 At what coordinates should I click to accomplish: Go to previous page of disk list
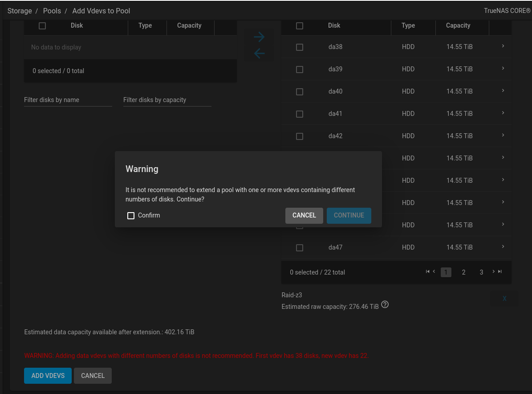tap(434, 271)
